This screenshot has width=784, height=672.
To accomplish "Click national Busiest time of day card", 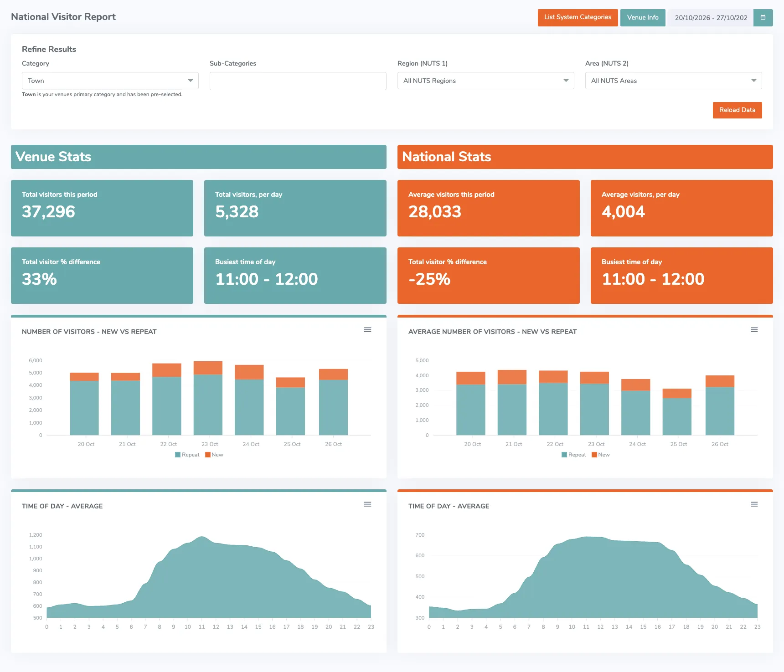I will [x=682, y=276].
